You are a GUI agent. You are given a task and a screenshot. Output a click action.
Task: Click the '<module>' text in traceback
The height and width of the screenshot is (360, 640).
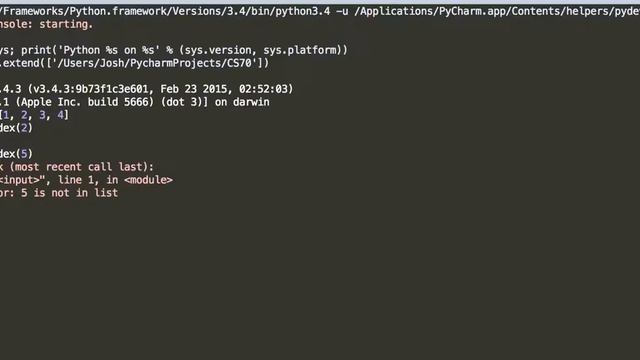pos(148,180)
